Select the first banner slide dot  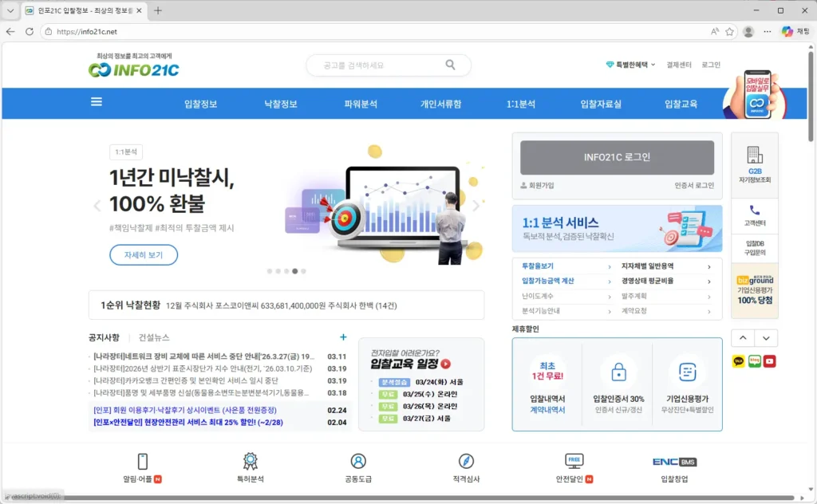click(x=270, y=271)
